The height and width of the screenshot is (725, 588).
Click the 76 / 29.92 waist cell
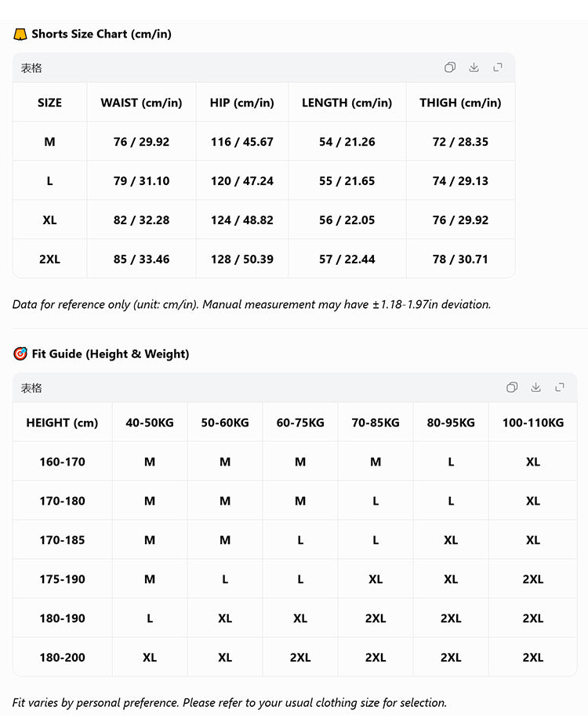142,142
